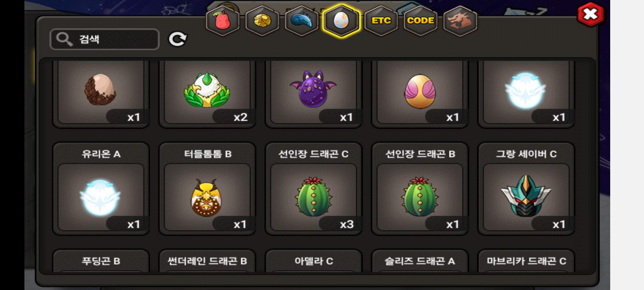
Task: Open the CODE tab
Action: point(420,21)
